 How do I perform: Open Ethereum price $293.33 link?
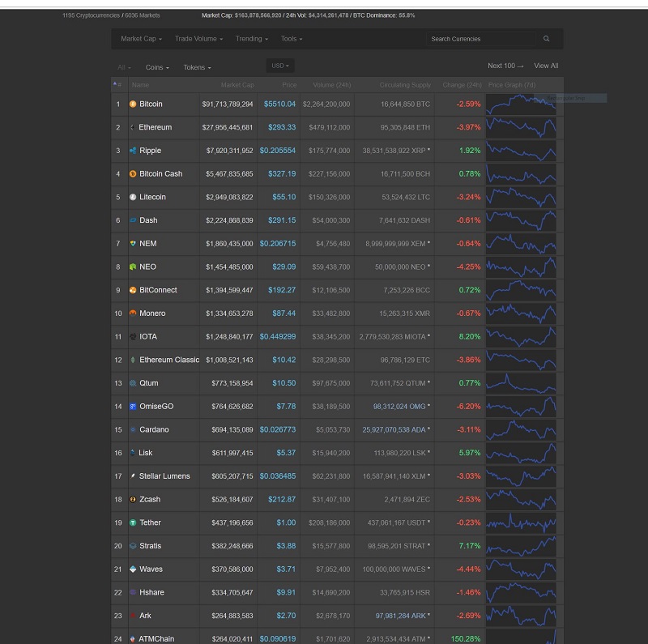tap(282, 127)
